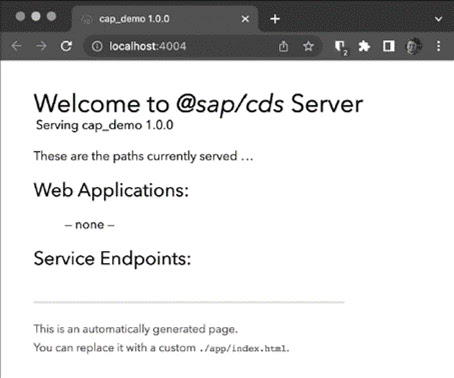454x378 pixels.
Task: Click the tab's favicon icon
Action: pos(86,19)
